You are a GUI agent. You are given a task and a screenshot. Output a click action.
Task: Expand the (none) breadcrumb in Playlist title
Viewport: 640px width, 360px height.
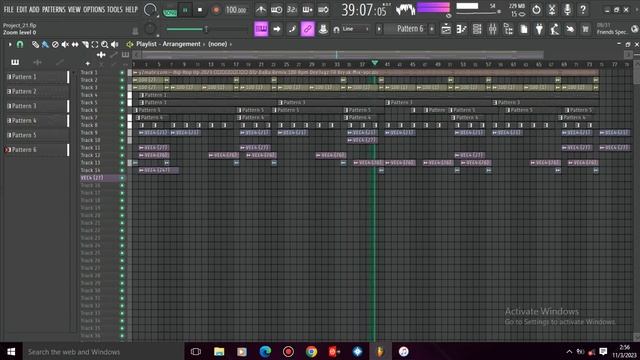(218, 44)
